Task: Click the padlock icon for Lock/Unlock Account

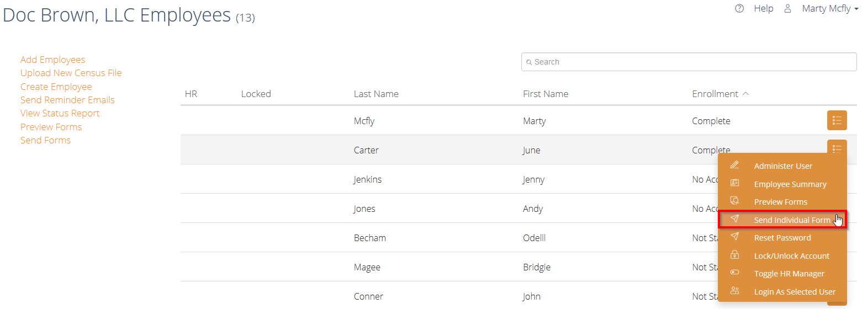Action: (734, 255)
